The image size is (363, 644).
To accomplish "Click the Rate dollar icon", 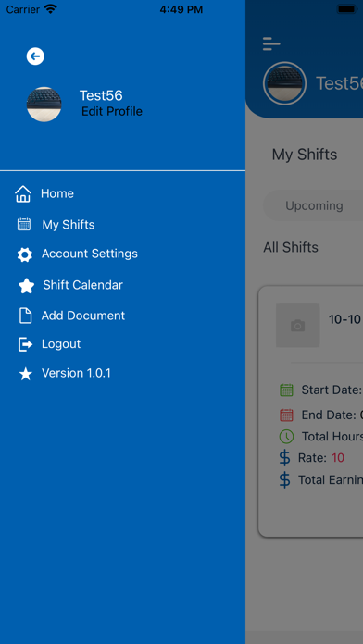I will click(284, 457).
